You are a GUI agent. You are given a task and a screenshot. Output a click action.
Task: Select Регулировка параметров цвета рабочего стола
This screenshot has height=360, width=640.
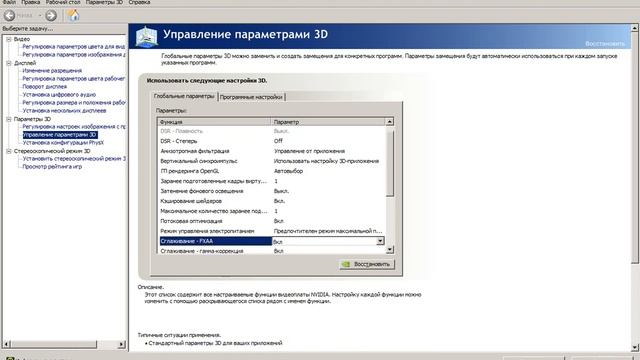click(x=73, y=79)
